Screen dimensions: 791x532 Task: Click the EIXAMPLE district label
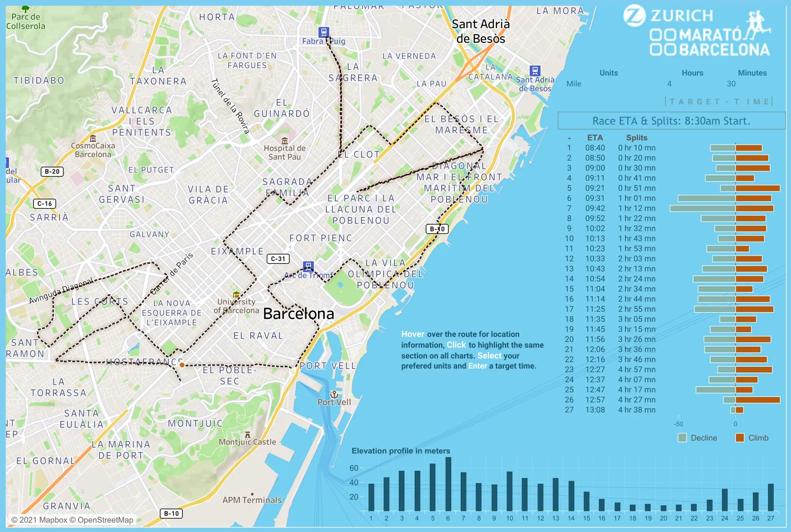point(237,251)
